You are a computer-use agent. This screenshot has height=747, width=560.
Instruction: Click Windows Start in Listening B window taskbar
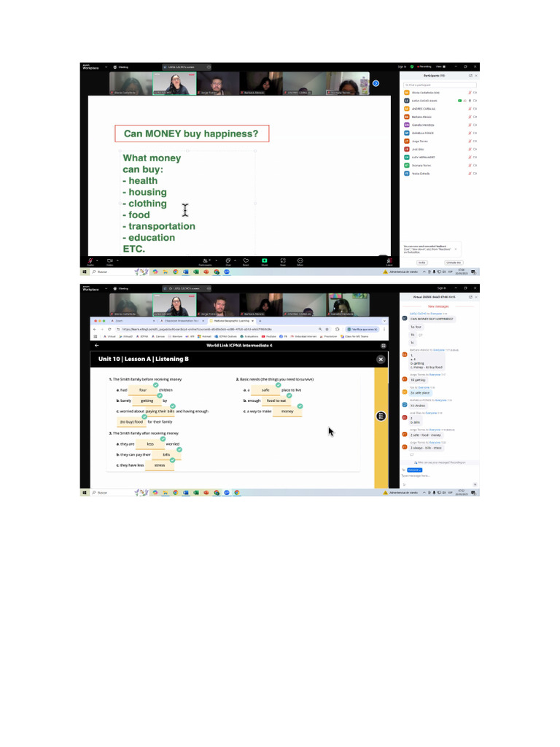(x=85, y=492)
